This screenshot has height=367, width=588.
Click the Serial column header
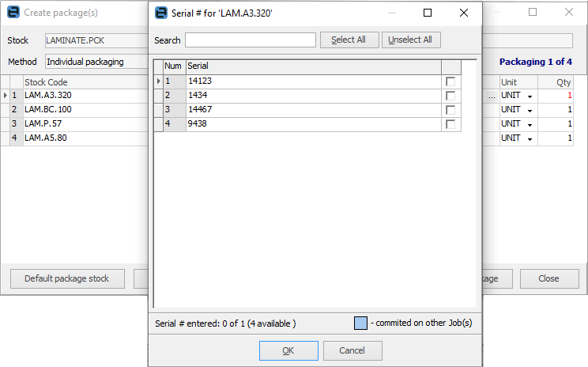click(313, 66)
